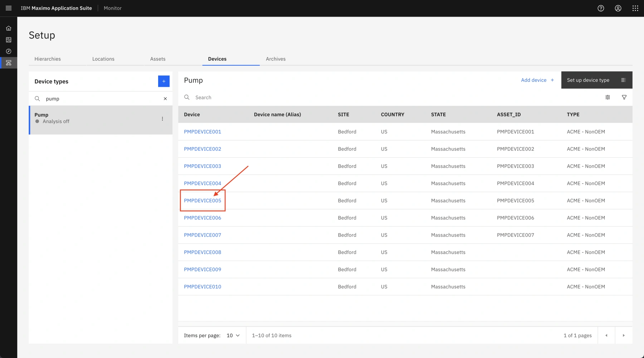
Task: Click the Device column header
Action: (x=192, y=115)
